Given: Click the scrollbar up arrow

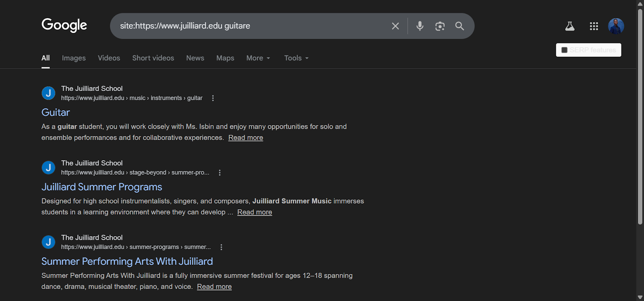Looking at the screenshot, I should pyautogui.click(x=640, y=4).
